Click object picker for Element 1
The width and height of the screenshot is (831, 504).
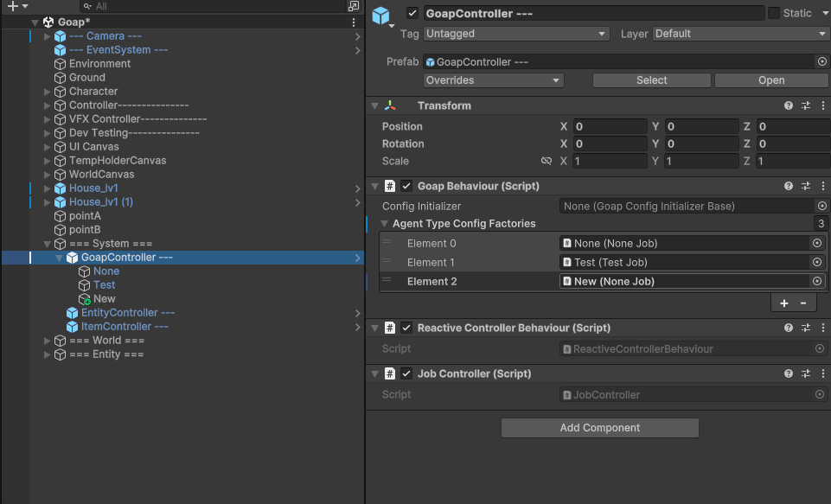point(816,262)
